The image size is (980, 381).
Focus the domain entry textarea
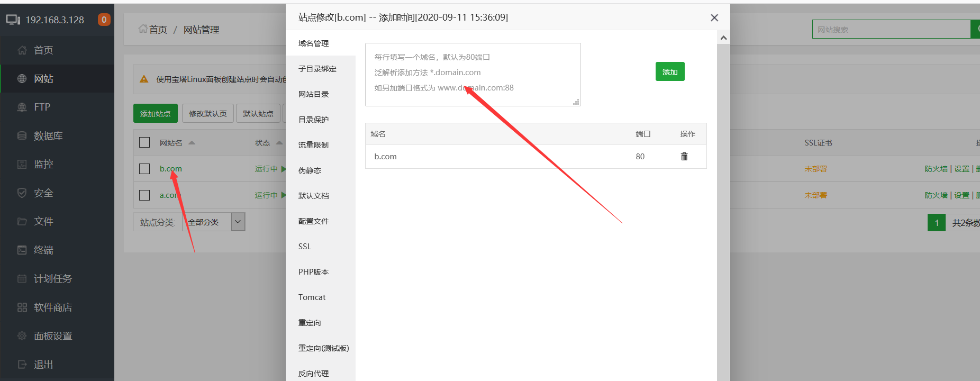tap(473, 75)
